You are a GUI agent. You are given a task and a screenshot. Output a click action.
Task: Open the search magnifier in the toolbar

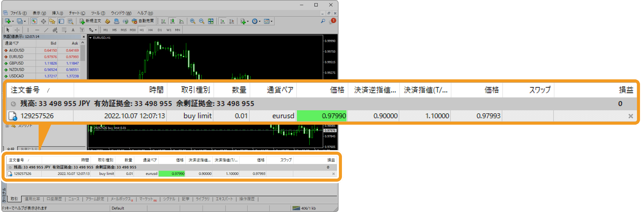coord(323,21)
